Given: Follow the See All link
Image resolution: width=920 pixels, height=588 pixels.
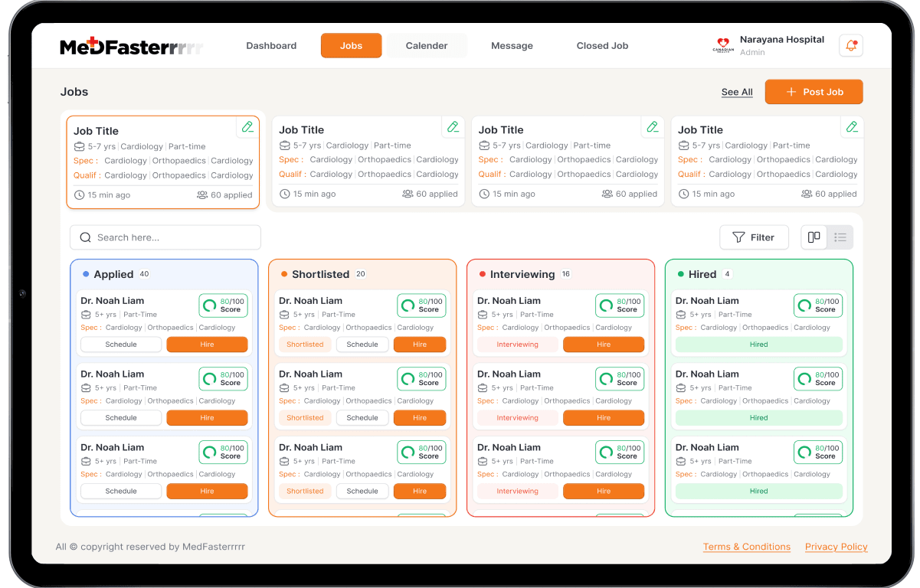Looking at the screenshot, I should [x=737, y=92].
